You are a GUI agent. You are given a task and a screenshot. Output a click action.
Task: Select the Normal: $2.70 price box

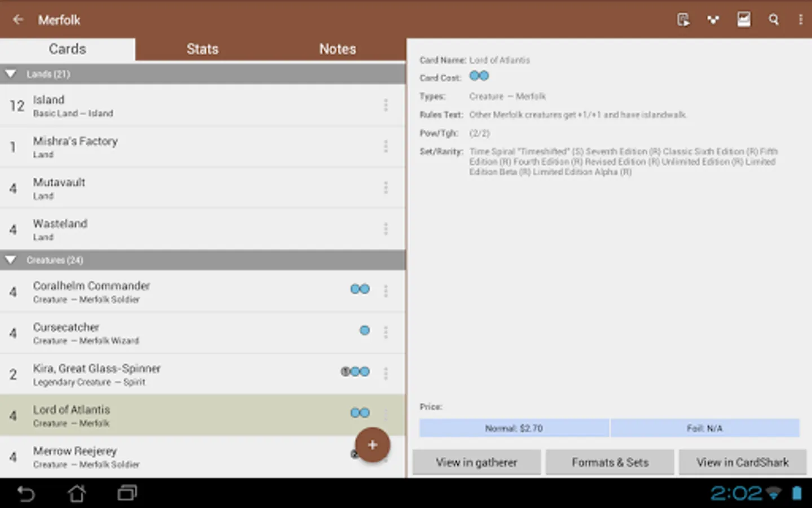pos(514,428)
